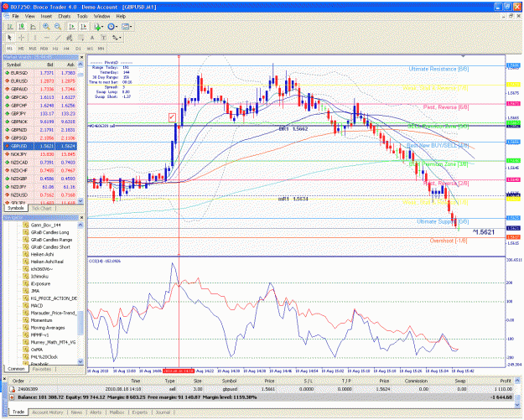Close the Market Watch panel
Image resolution: width=524 pixels, height=420 pixels.
tap(81, 58)
